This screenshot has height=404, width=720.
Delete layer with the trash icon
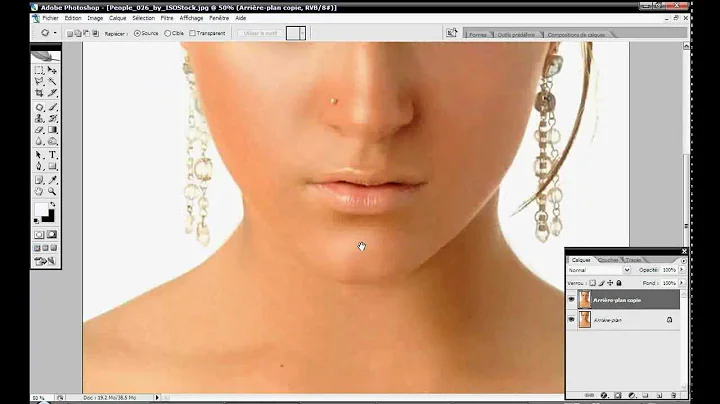tap(674, 395)
